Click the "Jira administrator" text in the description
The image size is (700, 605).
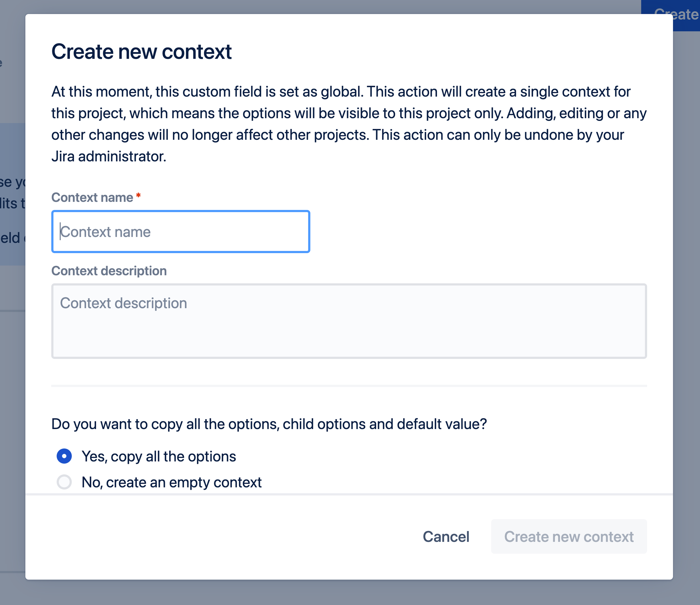click(109, 156)
